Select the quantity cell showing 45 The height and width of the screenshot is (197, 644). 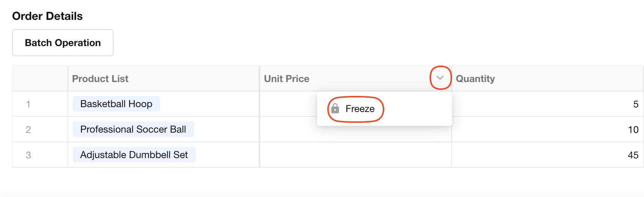(633, 155)
